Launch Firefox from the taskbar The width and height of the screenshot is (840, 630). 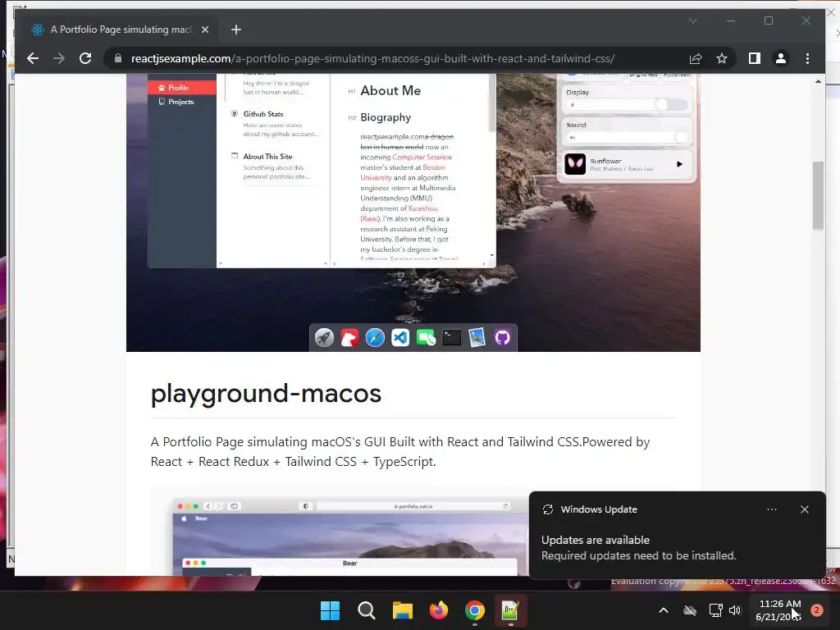[439, 610]
